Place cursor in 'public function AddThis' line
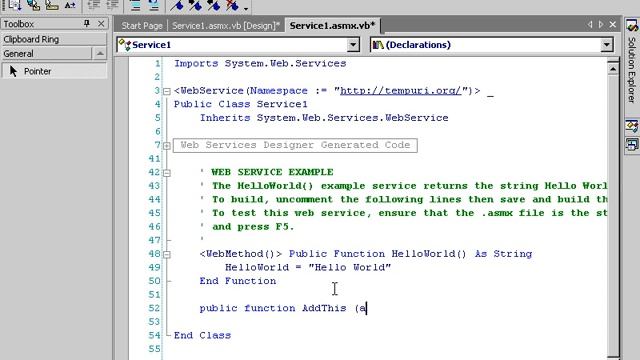The image size is (640, 360). pos(283,308)
